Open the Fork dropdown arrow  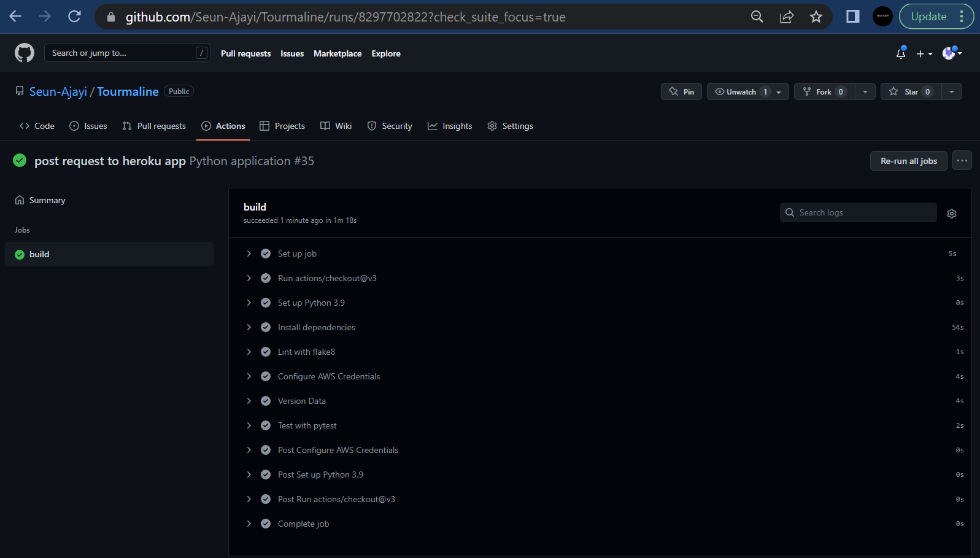[865, 91]
